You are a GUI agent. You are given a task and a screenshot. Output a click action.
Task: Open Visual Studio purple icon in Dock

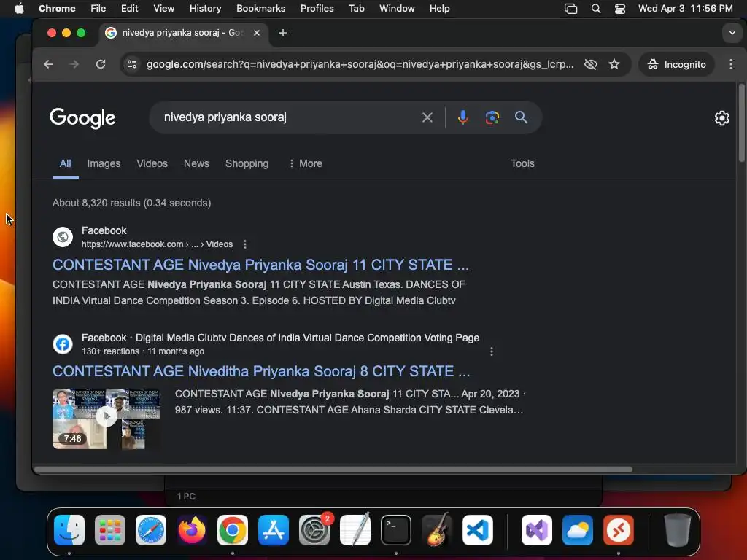click(537, 530)
